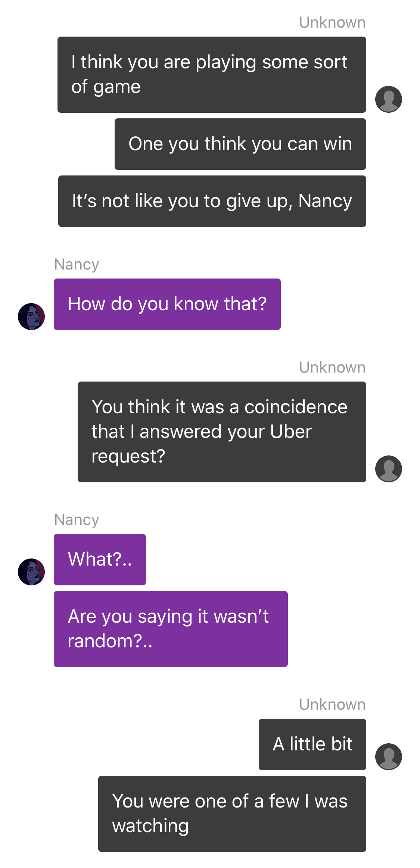The height and width of the screenshot is (868, 420).
Task: Tap the second "Nancy" sender name label
Action: tap(77, 520)
